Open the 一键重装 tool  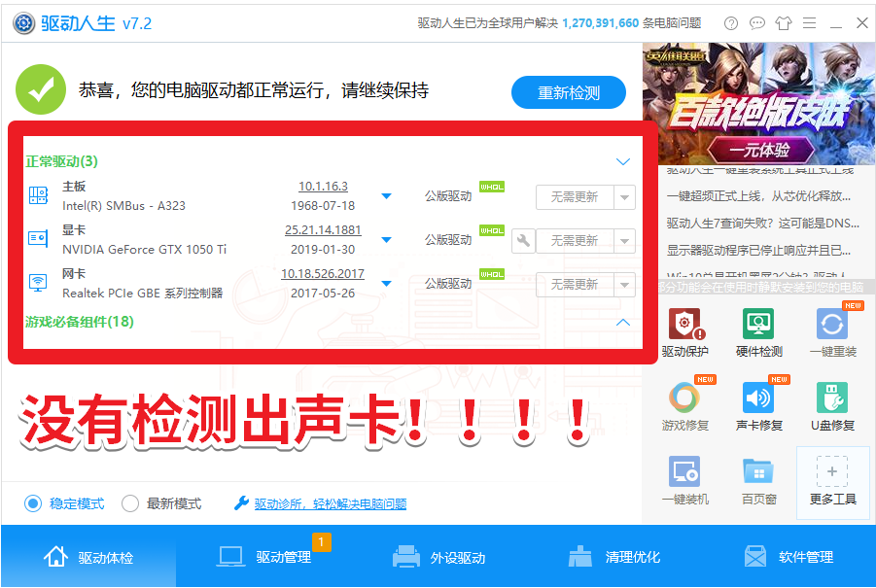(832, 332)
